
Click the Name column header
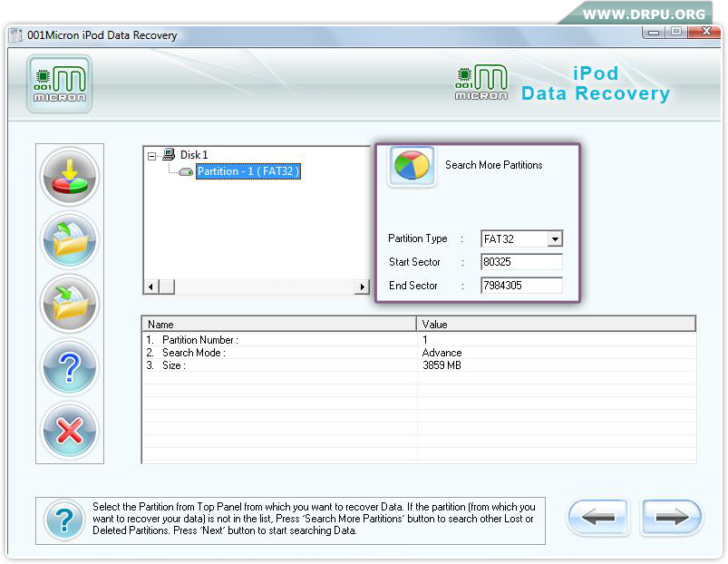pyautogui.click(x=279, y=325)
